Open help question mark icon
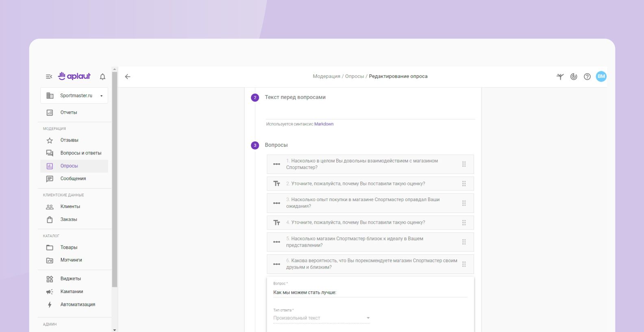This screenshot has height=332, width=644. (587, 76)
